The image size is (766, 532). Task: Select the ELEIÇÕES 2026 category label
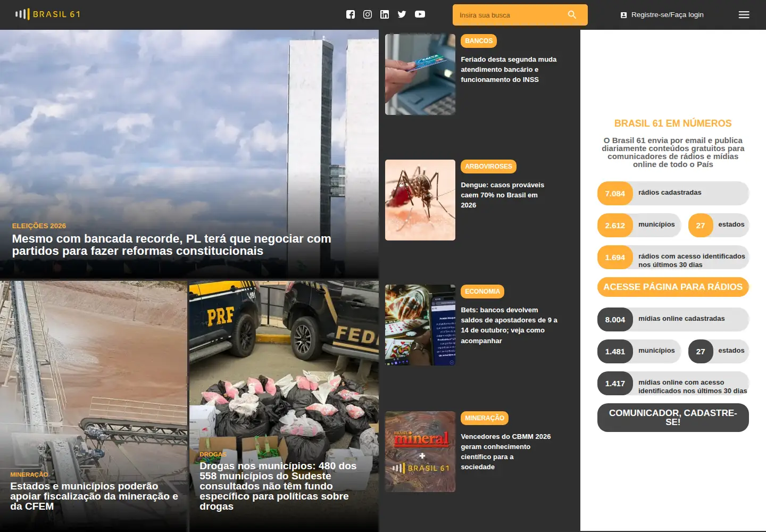coord(39,226)
